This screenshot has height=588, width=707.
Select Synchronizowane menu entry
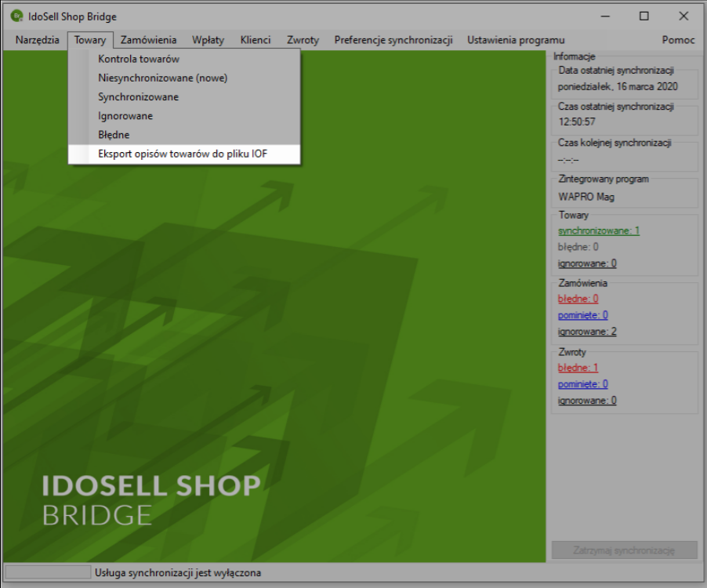click(184, 96)
